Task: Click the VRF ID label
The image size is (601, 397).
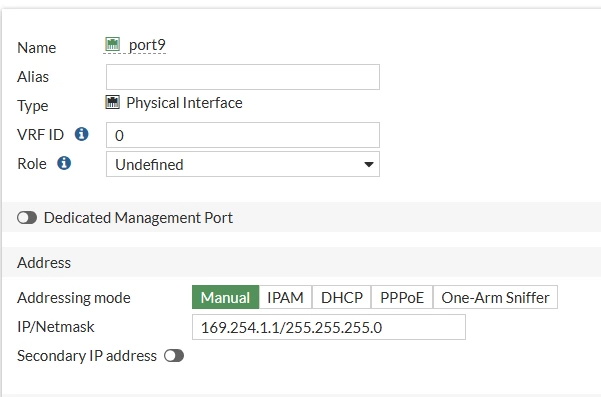Action: click(x=40, y=135)
